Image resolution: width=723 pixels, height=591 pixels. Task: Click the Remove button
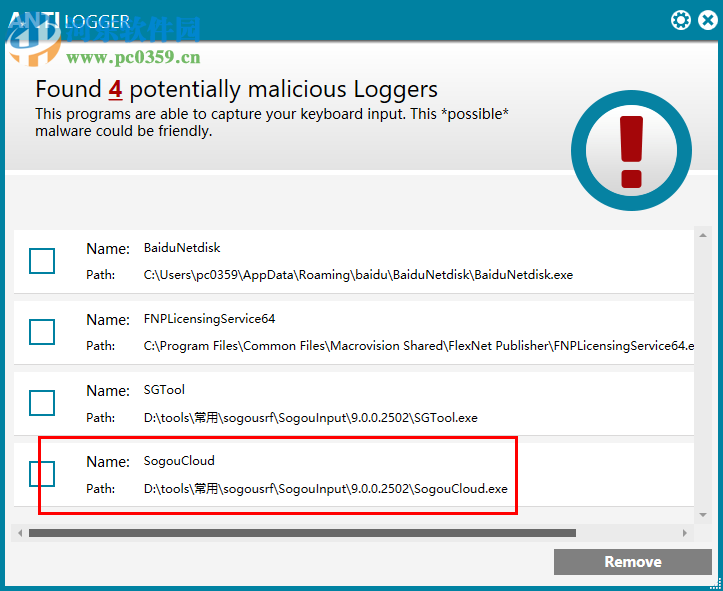click(633, 561)
